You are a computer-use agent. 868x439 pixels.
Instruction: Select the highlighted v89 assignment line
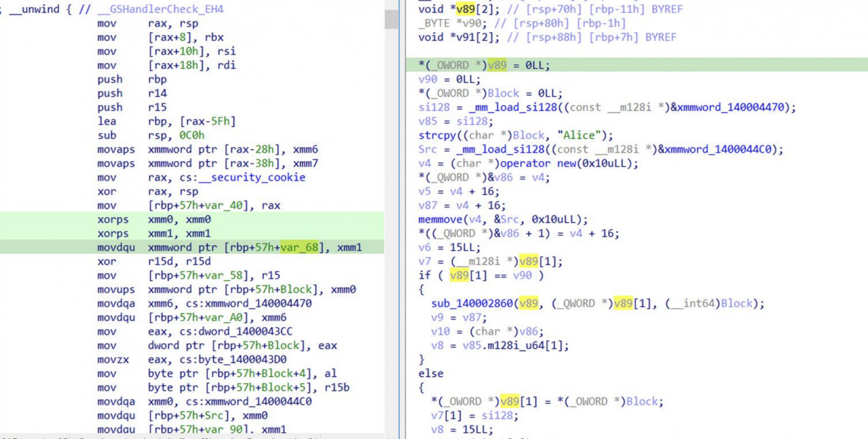tap(637, 65)
